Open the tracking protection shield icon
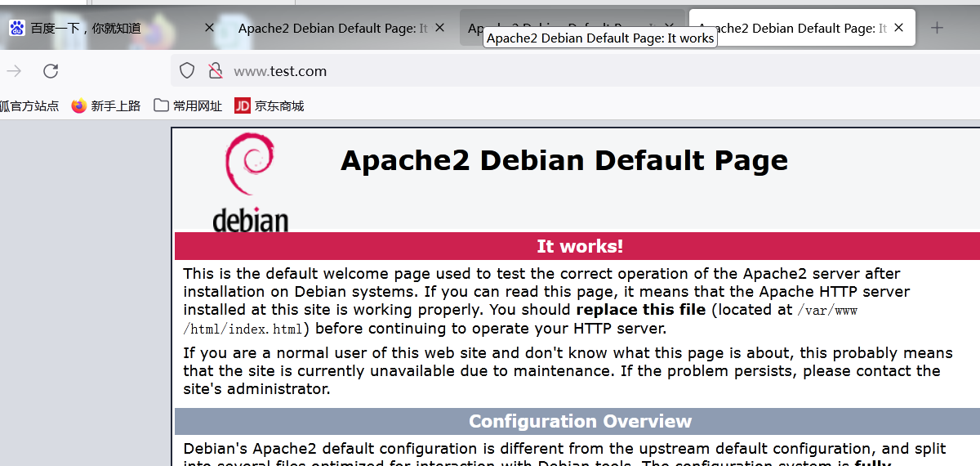Image resolution: width=980 pixels, height=466 pixels. 187,71
